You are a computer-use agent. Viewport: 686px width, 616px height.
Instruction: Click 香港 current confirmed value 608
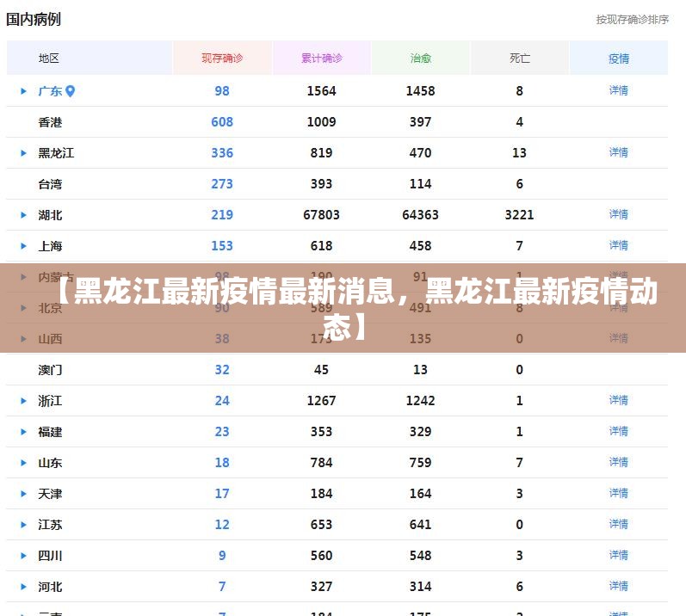[x=222, y=122]
